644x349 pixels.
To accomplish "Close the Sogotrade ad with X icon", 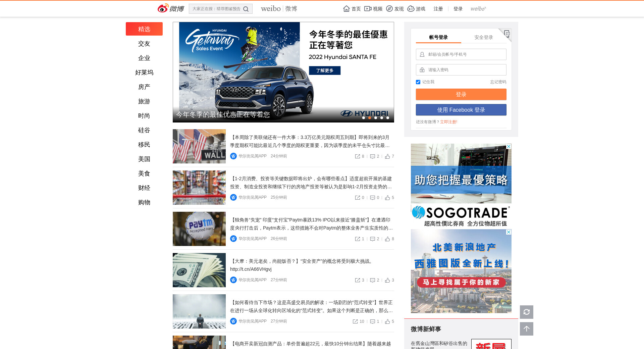I will pos(508,147).
